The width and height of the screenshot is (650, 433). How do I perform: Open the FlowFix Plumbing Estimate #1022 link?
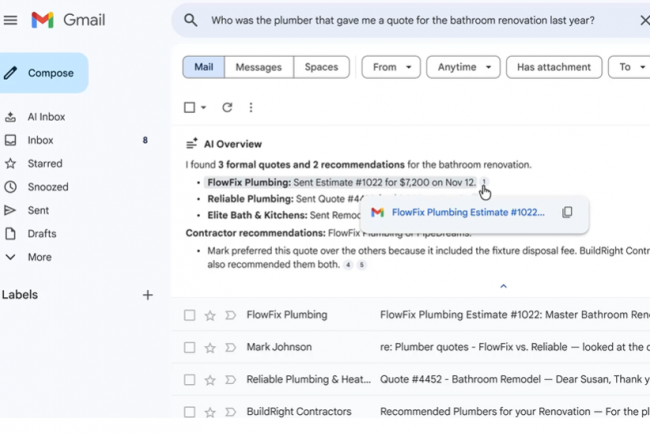click(x=467, y=212)
